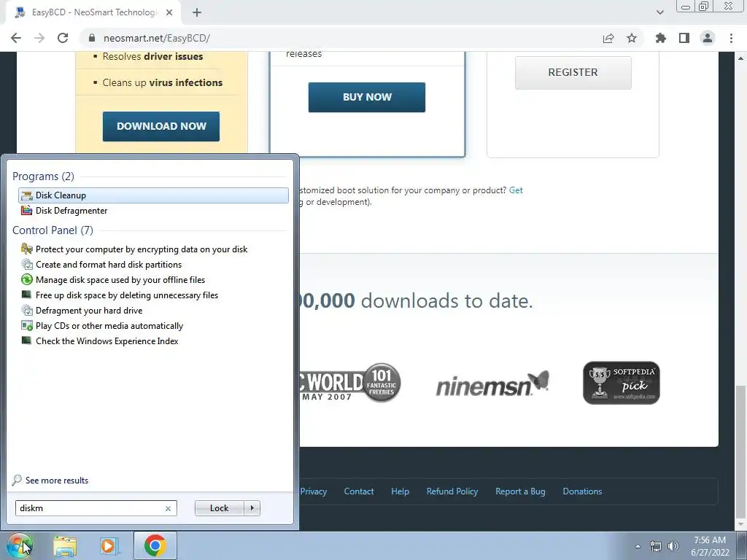Image resolution: width=747 pixels, height=560 pixels.
Task: Click the scrollbar up arrow
Action: coord(741,58)
